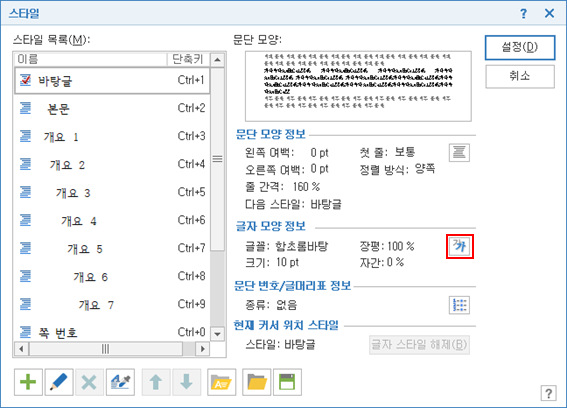Click the eyedropper style pickup icon
Image resolution: width=567 pixels, height=408 pixels.
120,382
